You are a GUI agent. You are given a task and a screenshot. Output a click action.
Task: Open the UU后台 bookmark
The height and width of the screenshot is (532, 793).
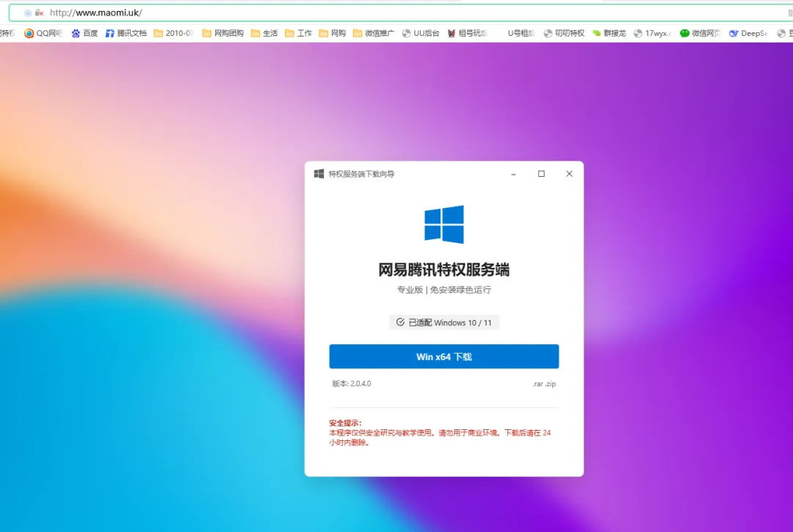point(420,33)
